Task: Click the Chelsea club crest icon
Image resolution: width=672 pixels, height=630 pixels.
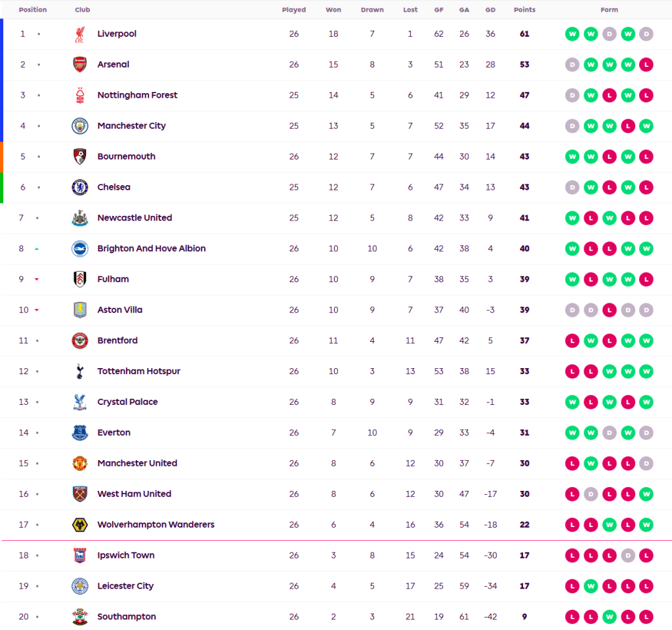Action: click(79, 187)
